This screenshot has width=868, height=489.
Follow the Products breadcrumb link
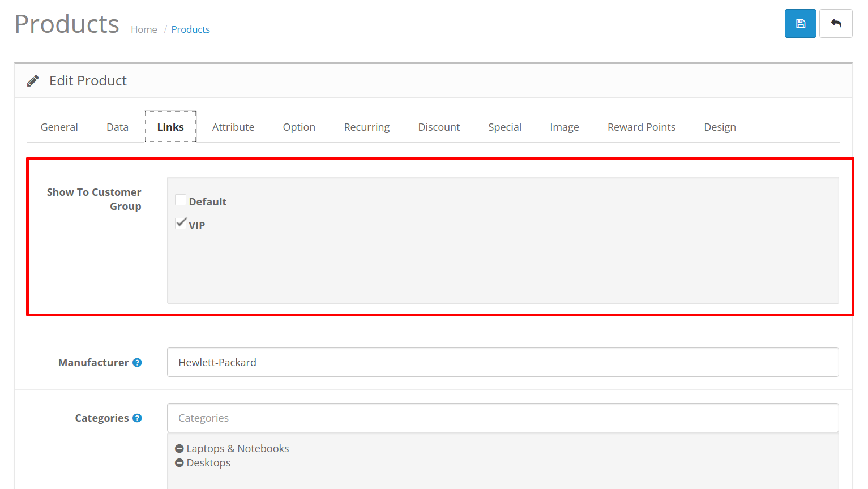pos(191,29)
